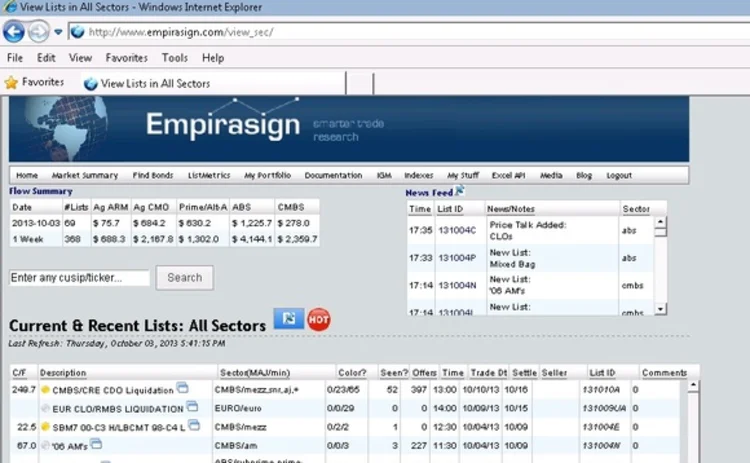Click the red HOT icon
The height and width of the screenshot is (463, 750).
click(319, 319)
